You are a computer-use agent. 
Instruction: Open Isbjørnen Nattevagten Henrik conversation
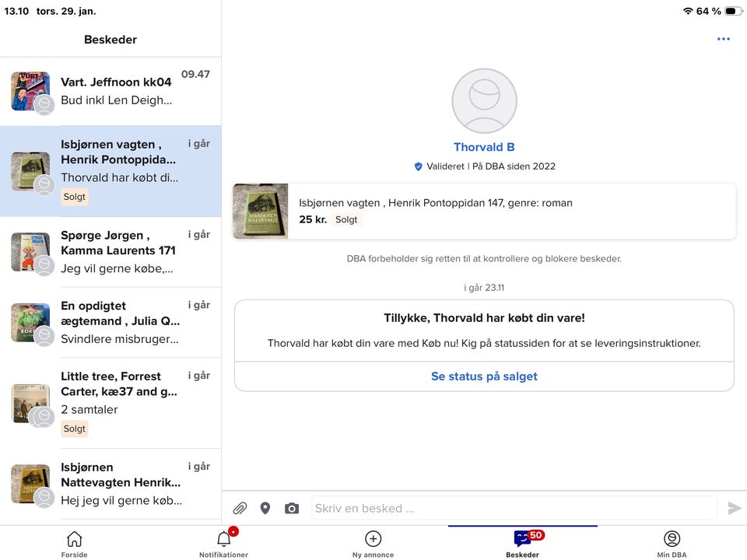click(x=110, y=485)
